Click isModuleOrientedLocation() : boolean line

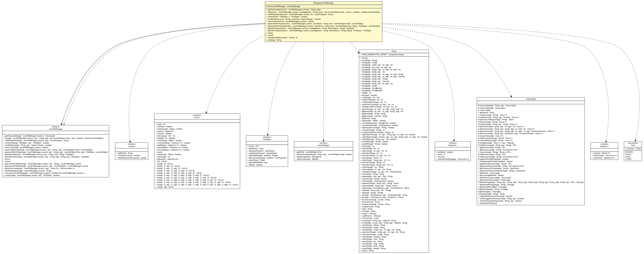click(x=132, y=158)
